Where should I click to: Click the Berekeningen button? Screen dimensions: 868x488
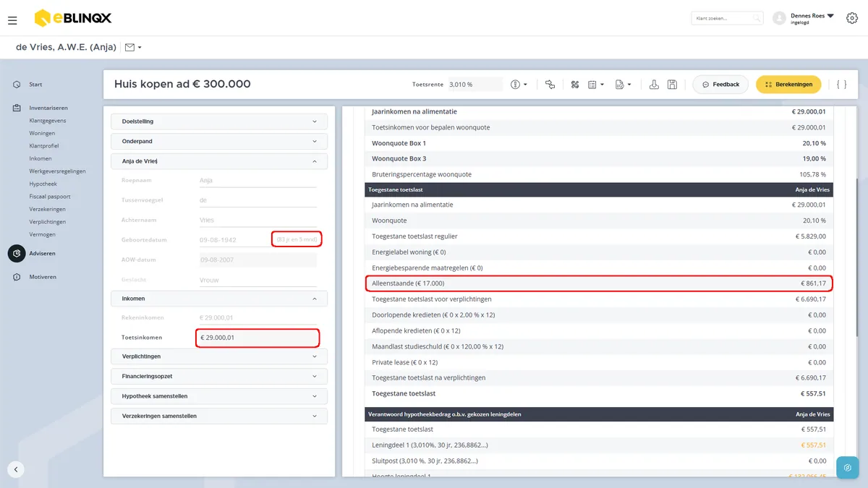point(788,85)
